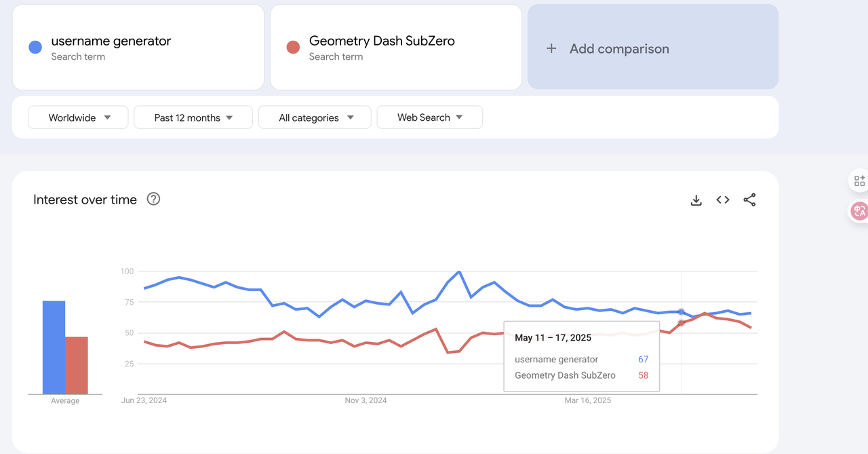
Task: Click the blue data point on May 11–17
Action: tap(681, 312)
